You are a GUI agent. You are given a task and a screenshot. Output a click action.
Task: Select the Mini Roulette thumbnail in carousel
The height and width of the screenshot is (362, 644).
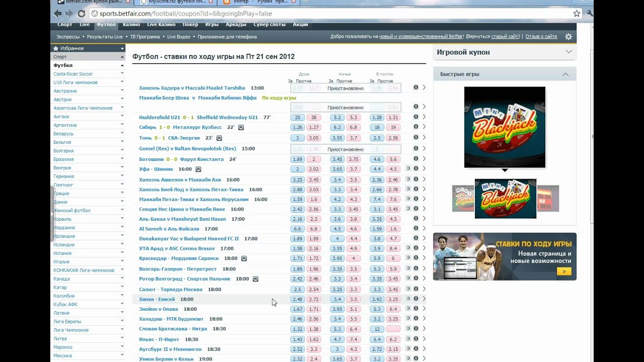(463, 198)
